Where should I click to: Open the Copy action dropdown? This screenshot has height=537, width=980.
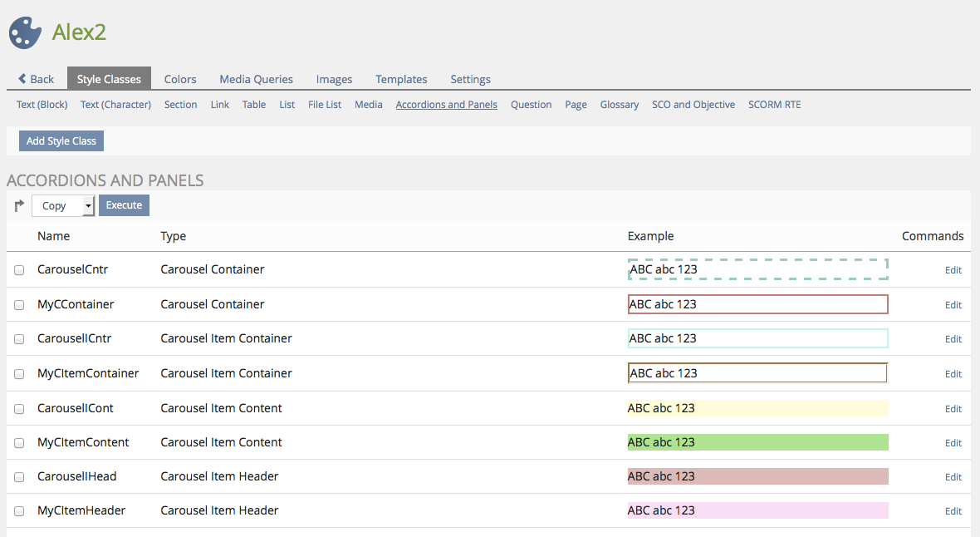point(64,205)
